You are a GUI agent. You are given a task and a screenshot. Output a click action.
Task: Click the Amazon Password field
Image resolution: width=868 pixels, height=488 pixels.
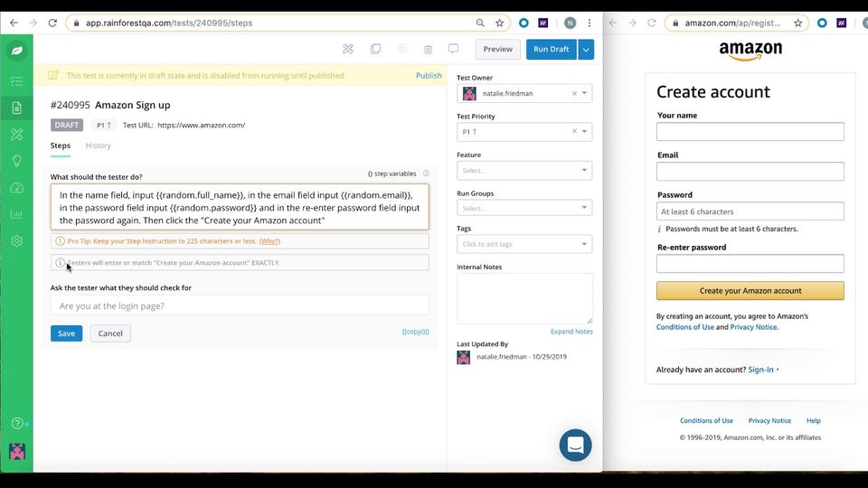[750, 211]
